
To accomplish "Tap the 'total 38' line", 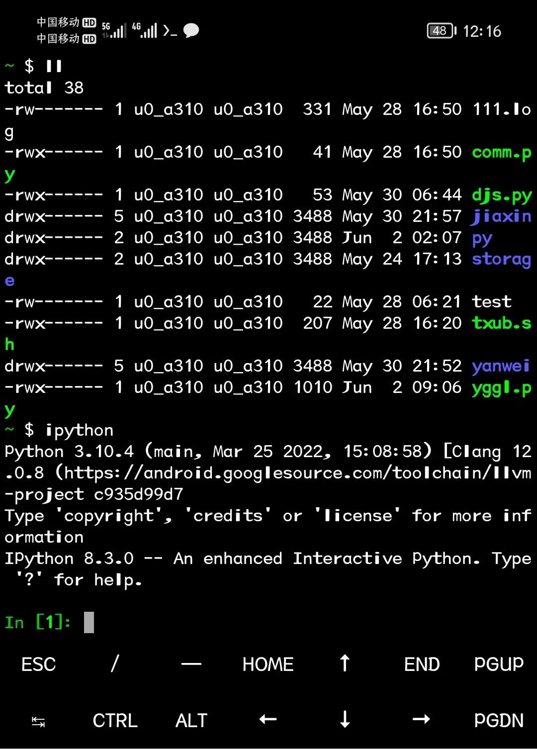I will [x=44, y=88].
